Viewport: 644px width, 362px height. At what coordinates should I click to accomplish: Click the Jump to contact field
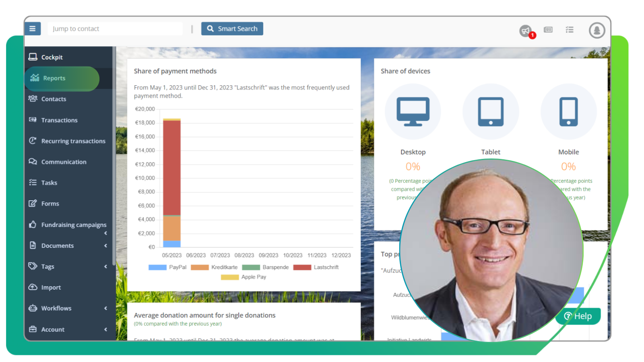point(115,28)
